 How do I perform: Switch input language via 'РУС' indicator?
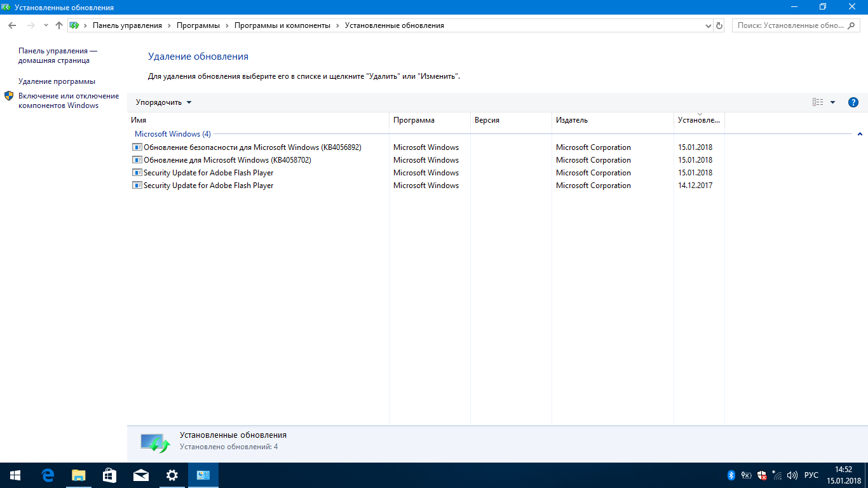[x=811, y=475]
